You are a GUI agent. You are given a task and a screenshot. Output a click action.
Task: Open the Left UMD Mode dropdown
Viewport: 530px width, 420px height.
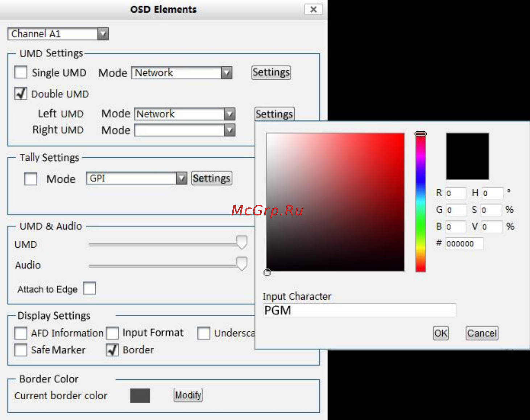tap(185, 114)
